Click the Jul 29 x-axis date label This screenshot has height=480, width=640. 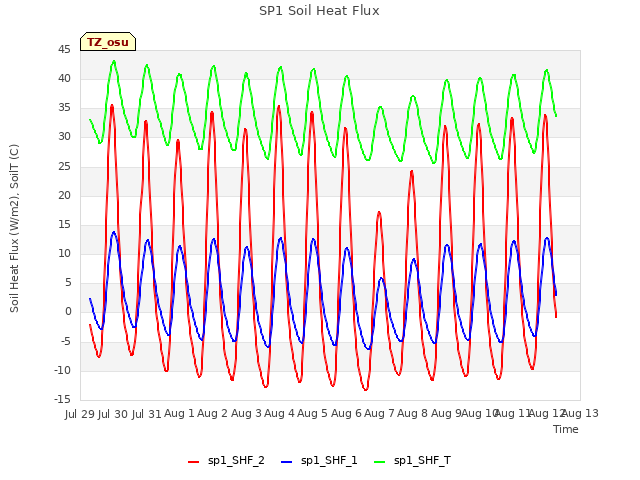(80, 414)
